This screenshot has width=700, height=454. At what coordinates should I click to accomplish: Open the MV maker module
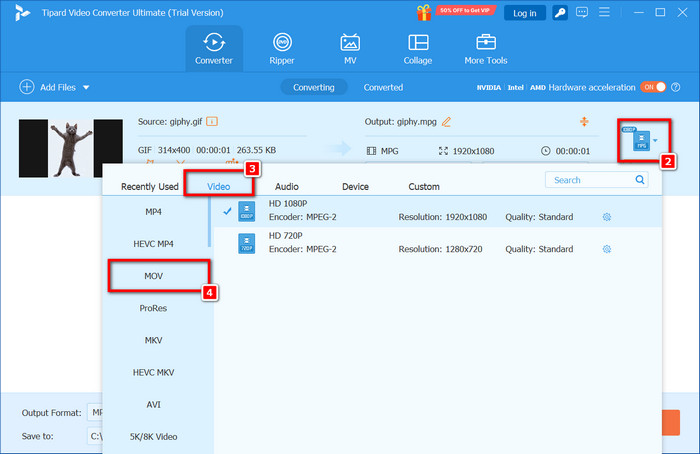click(350, 49)
